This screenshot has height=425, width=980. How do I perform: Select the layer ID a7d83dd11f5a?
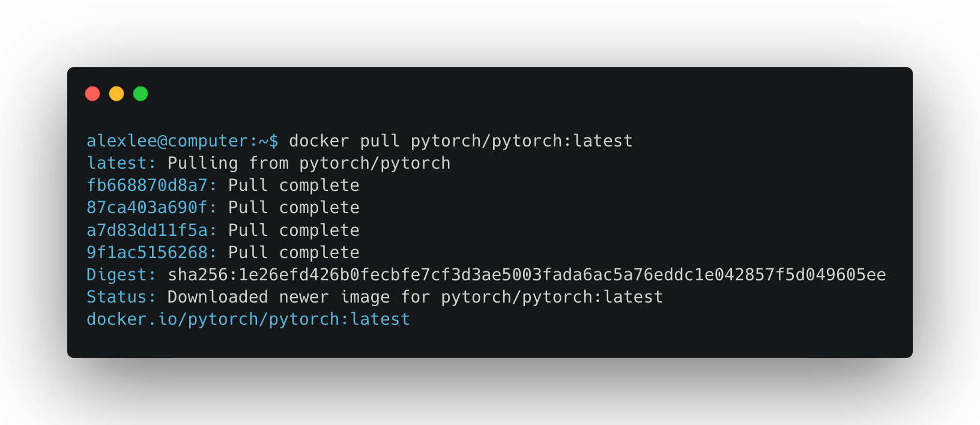pyautogui.click(x=147, y=230)
